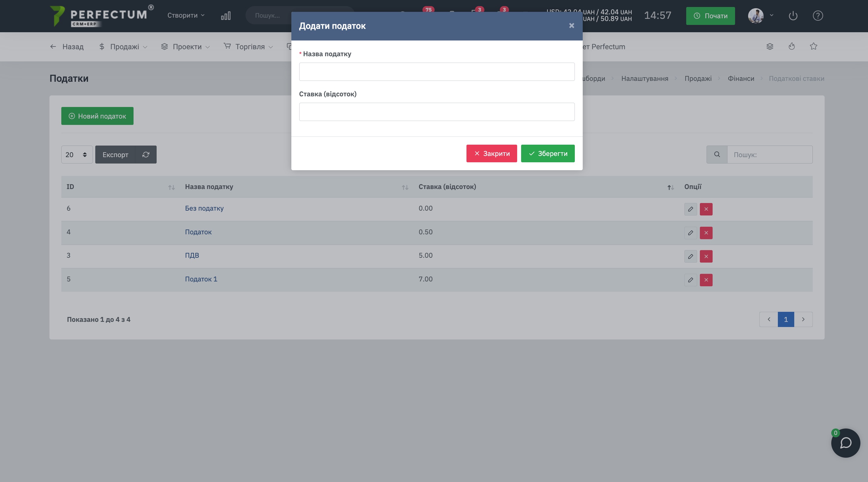Viewport: 868px width, 482px height.
Task: Click the edit pencil for Без податку
Action: click(690, 209)
